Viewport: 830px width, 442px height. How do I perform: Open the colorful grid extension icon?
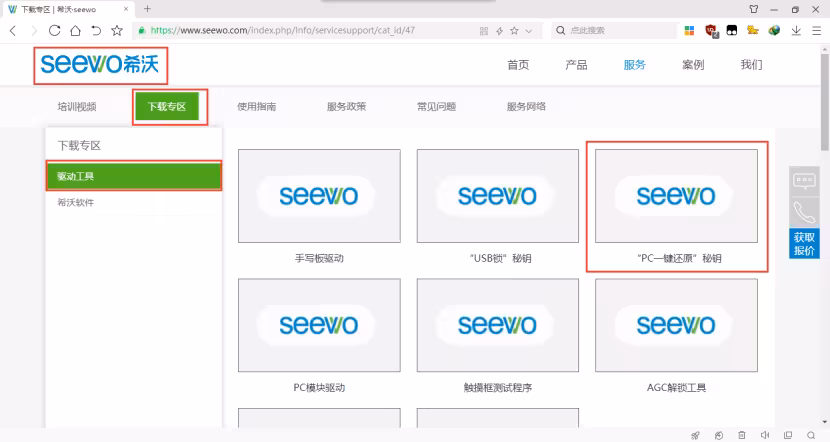click(x=689, y=31)
